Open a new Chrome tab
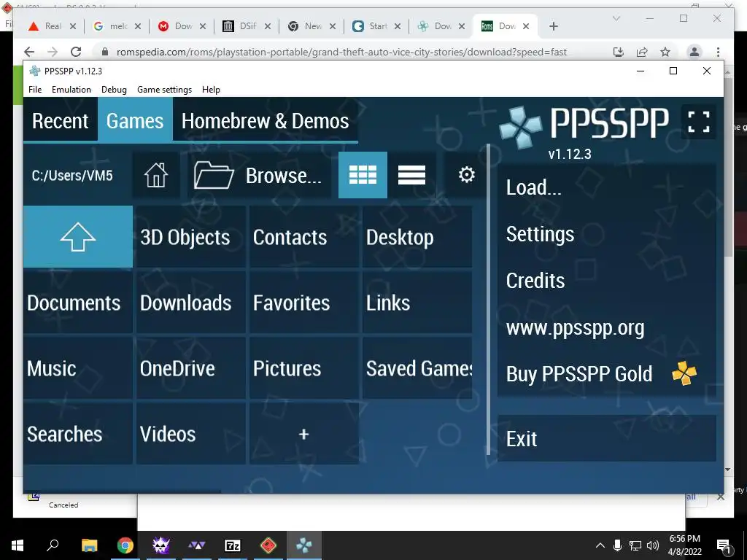Viewport: 747px width, 560px height. (x=553, y=26)
